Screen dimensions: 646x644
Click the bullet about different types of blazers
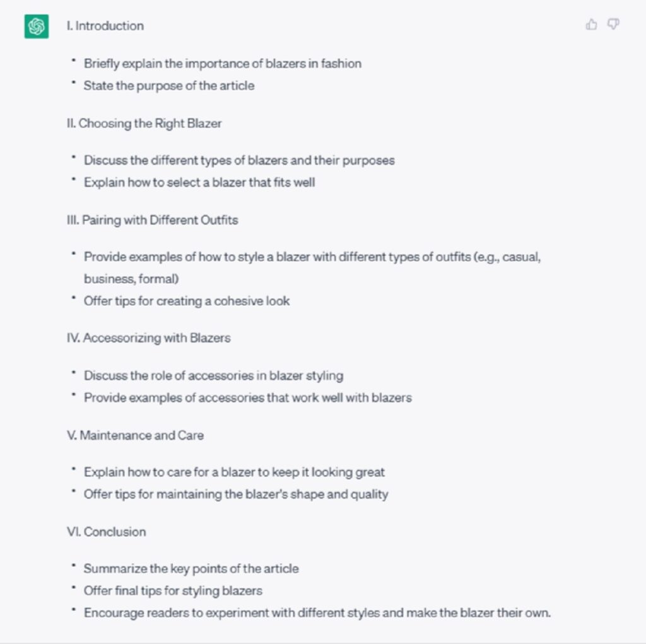(239, 160)
